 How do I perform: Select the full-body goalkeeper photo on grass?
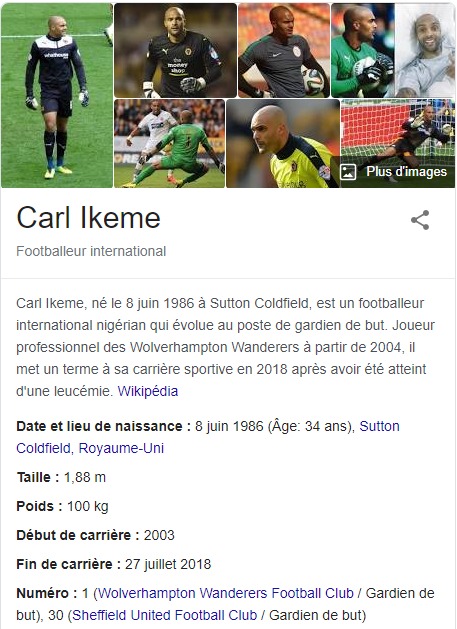57,95
